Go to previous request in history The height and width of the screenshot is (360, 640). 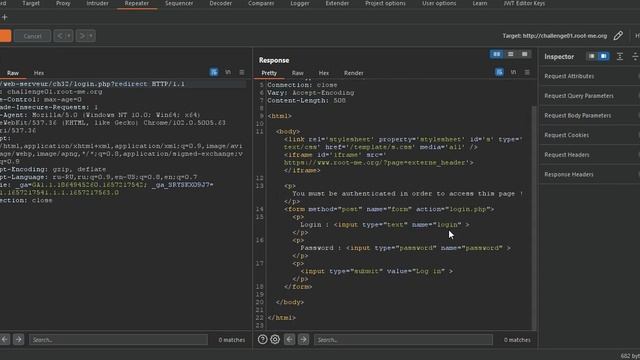60,36
